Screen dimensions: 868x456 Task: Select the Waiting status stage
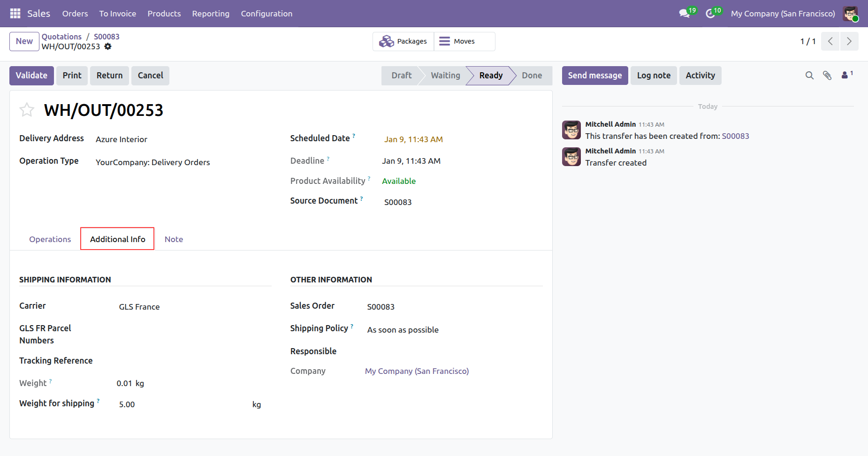click(446, 76)
